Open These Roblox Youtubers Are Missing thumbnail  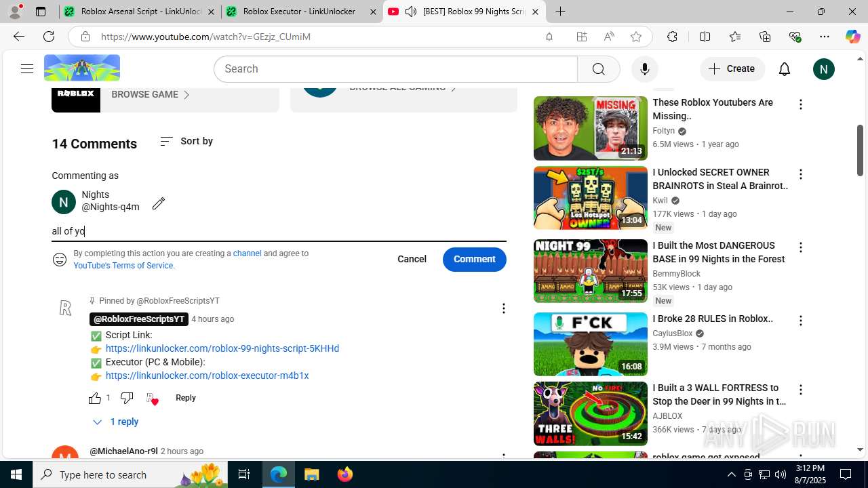click(590, 128)
